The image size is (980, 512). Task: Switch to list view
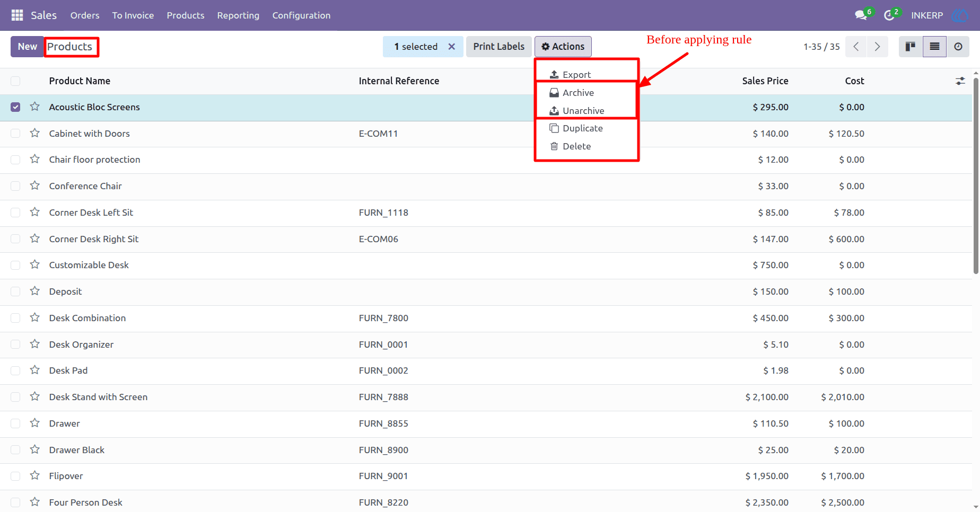point(934,47)
